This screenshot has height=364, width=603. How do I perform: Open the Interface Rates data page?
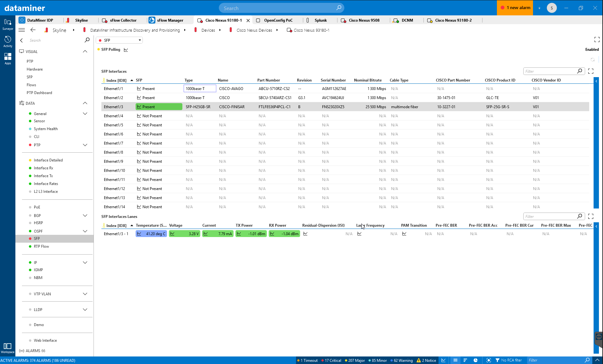pyautogui.click(x=46, y=184)
